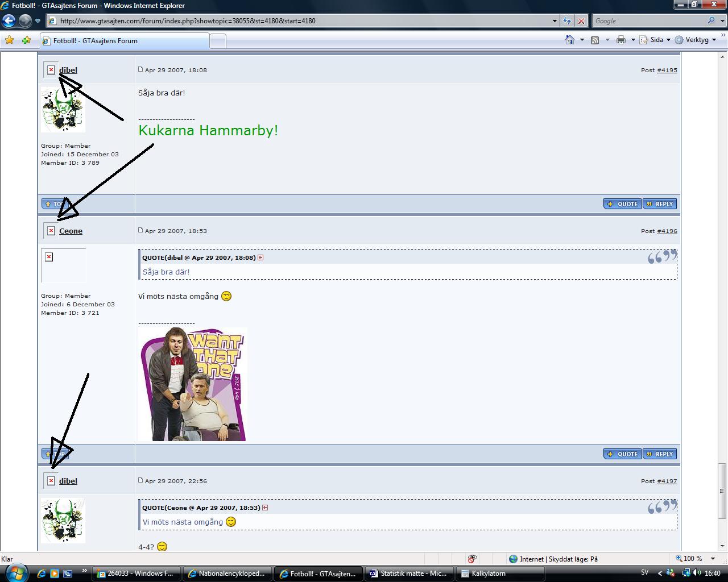Viewport: 728px width, 582px height.
Task: Open a new blank tab
Action: click(218, 41)
